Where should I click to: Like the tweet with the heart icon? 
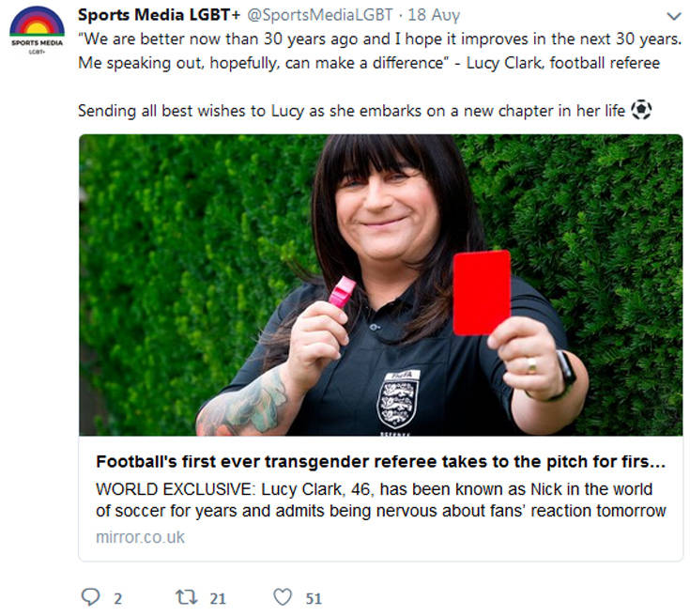point(283,597)
